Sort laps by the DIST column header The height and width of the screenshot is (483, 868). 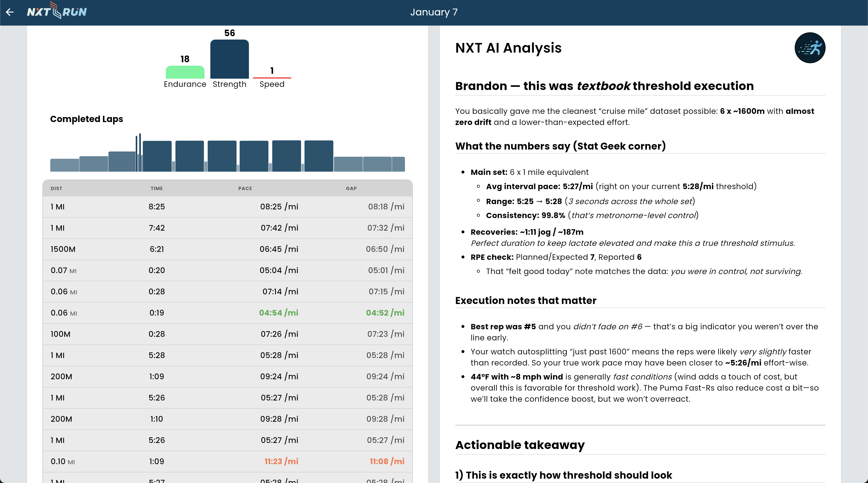coord(56,188)
